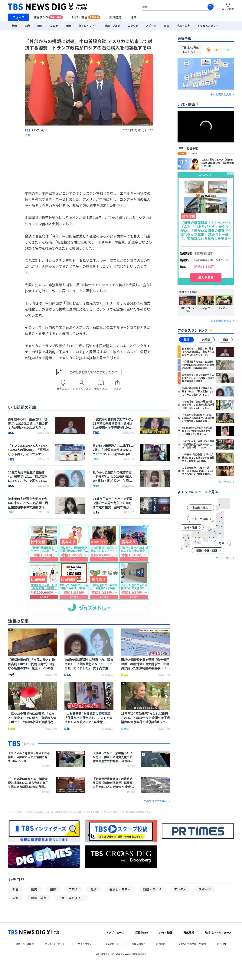Open the 暮らし・マネー sub-navigation item
The width and height of the screenshot is (242, 980).
point(88,26)
